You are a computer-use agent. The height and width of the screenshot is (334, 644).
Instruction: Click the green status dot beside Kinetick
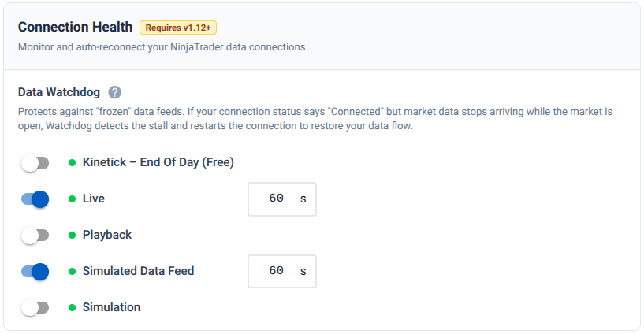[72, 163]
